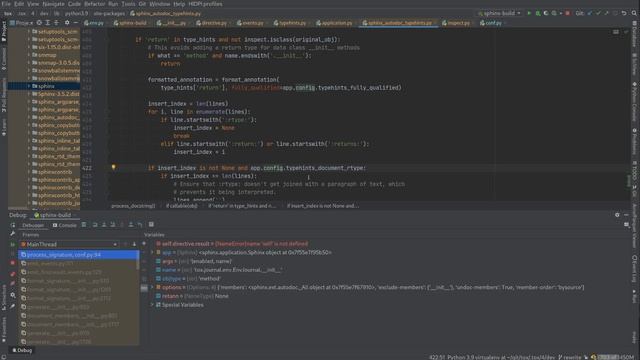Expand Special Variables node
Image resolution: width=640 pixels, height=360 pixels.
[x=152, y=305]
